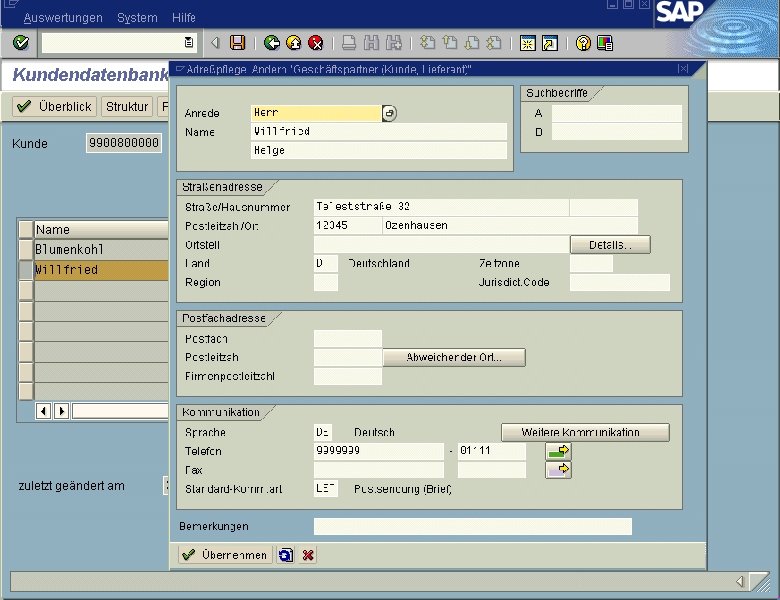Click the Details... button
Screen dimensions: 780x600
click(x=610, y=245)
